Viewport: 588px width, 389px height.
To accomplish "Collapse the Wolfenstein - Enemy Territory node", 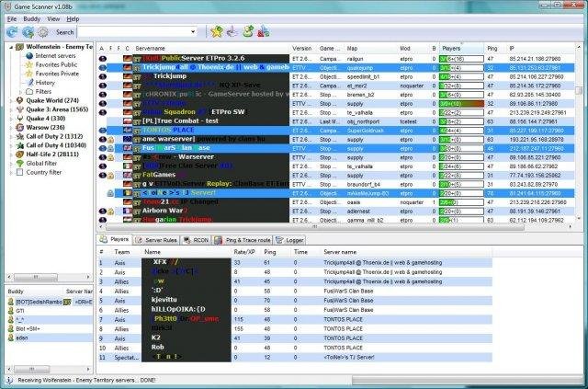I will 11,47.
